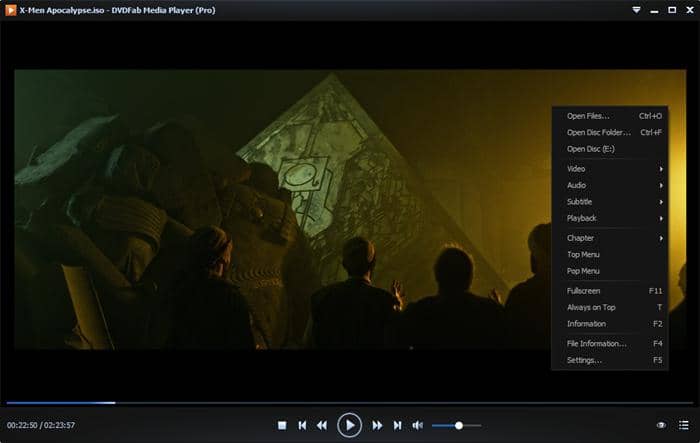Mute the audio with speaker icon
The image size is (700, 443).
click(x=417, y=426)
